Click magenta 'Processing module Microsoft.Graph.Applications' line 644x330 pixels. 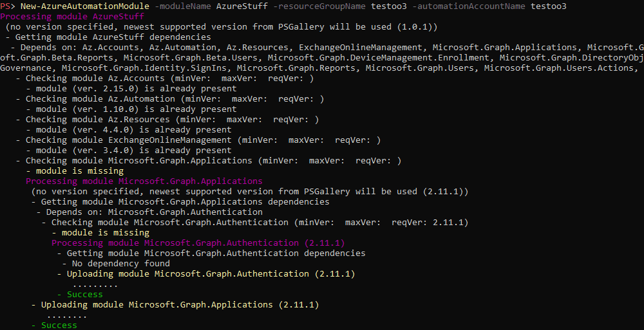pyautogui.click(x=144, y=181)
